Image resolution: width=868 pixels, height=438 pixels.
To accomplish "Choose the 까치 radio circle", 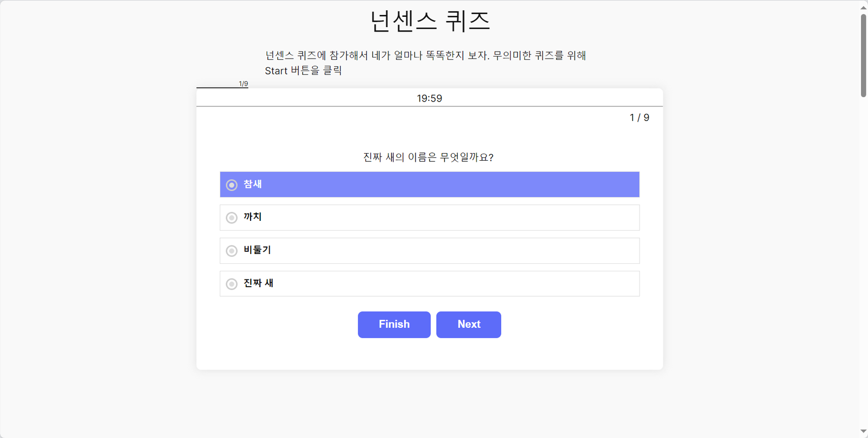I will tap(232, 218).
